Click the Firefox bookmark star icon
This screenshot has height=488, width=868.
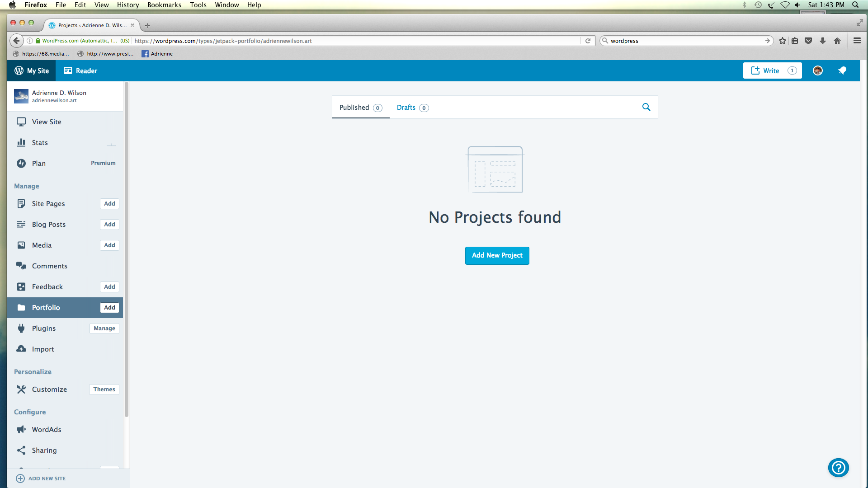783,41
